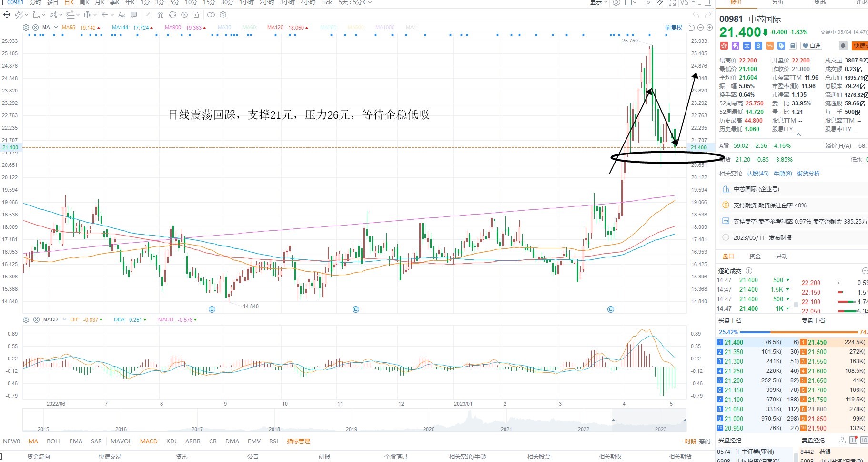
Task: Open more options for 逐笔成交
Action: [x=865, y=270]
